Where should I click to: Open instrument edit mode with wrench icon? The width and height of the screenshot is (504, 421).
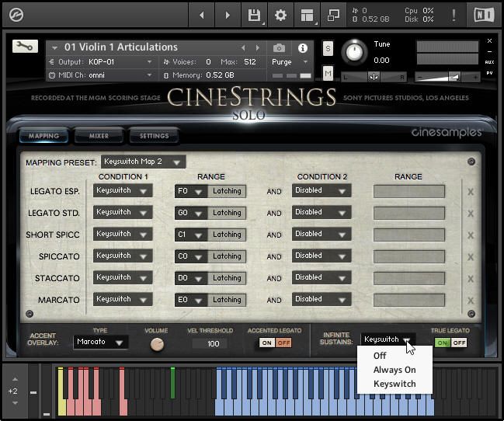[x=25, y=47]
